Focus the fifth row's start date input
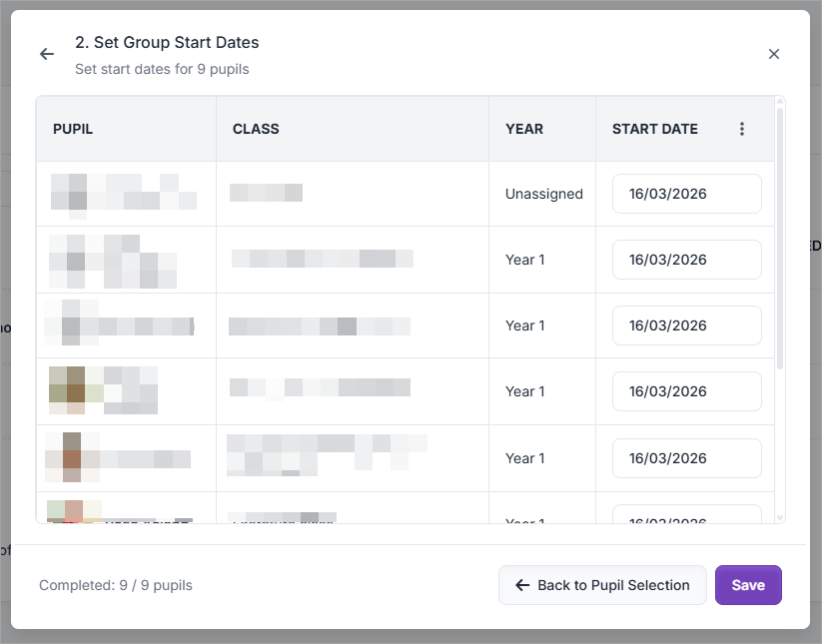 pos(686,458)
